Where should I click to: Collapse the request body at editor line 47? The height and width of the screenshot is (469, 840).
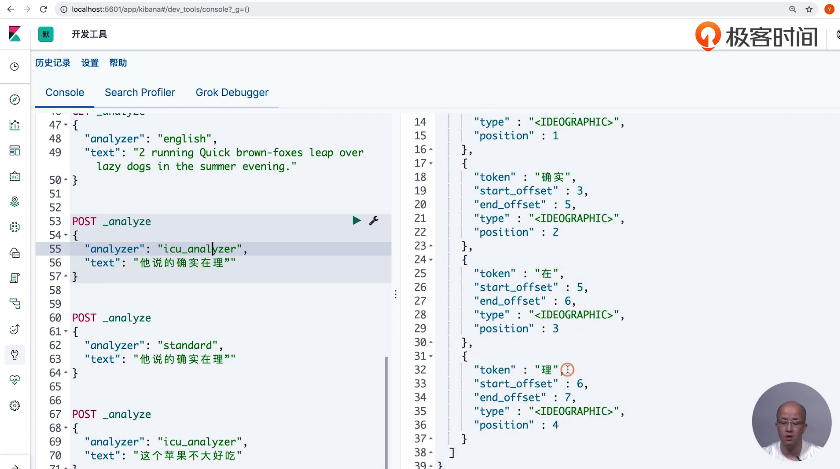click(63, 126)
